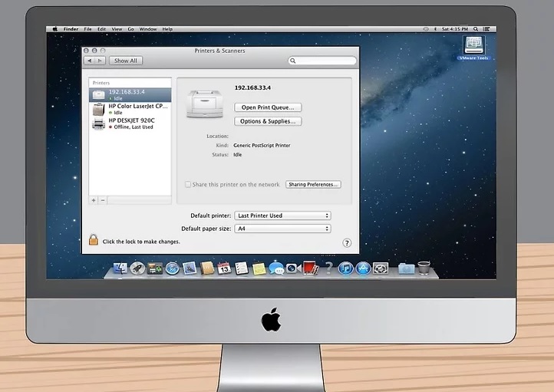Open the Window menu
Screen dimensions: 554x392
tap(148, 29)
